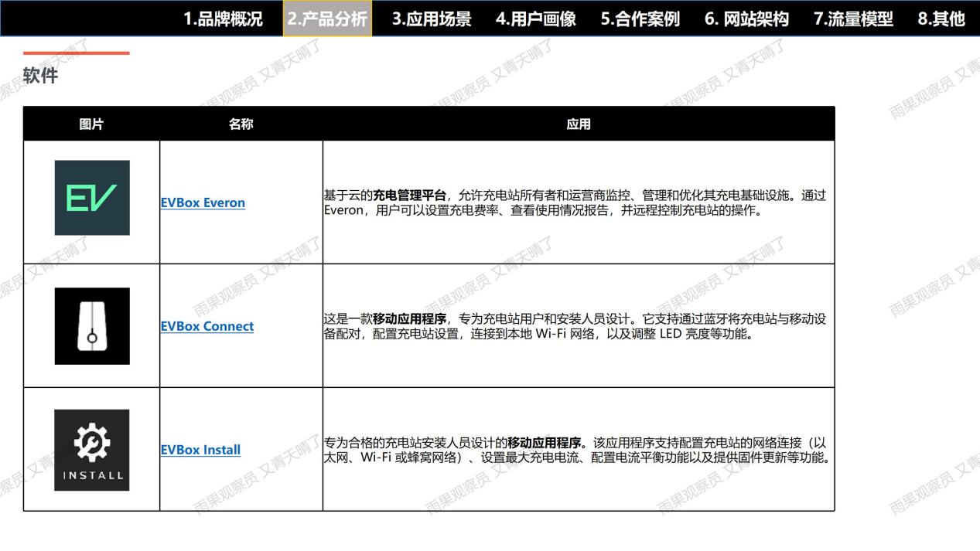Click the 软件 slide heading
Screen dimensions: 980x551
click(x=40, y=76)
